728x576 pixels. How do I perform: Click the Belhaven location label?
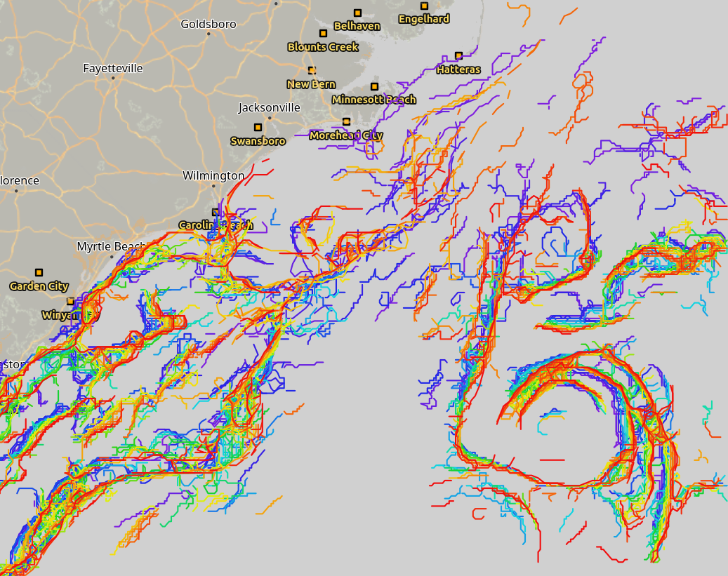[357, 26]
